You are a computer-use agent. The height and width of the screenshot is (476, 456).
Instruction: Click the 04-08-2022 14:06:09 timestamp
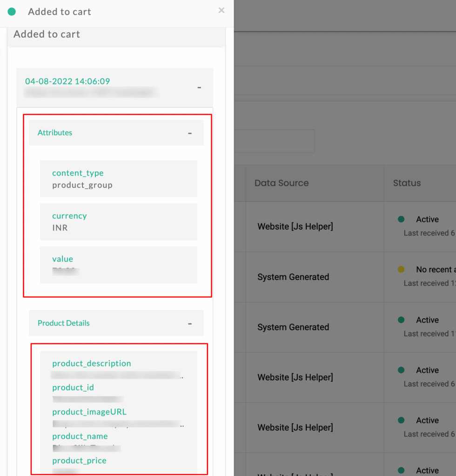(x=67, y=81)
